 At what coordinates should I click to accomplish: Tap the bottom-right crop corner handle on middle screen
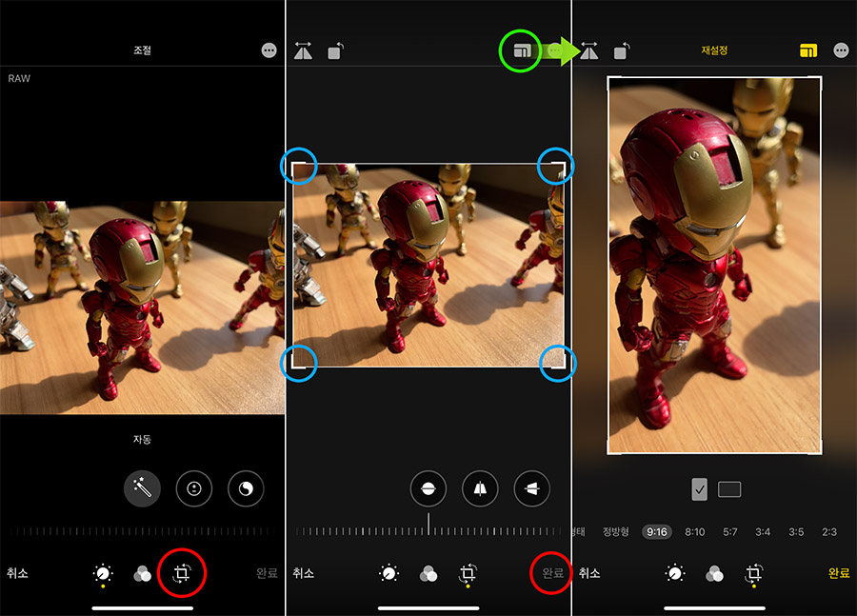(558, 363)
